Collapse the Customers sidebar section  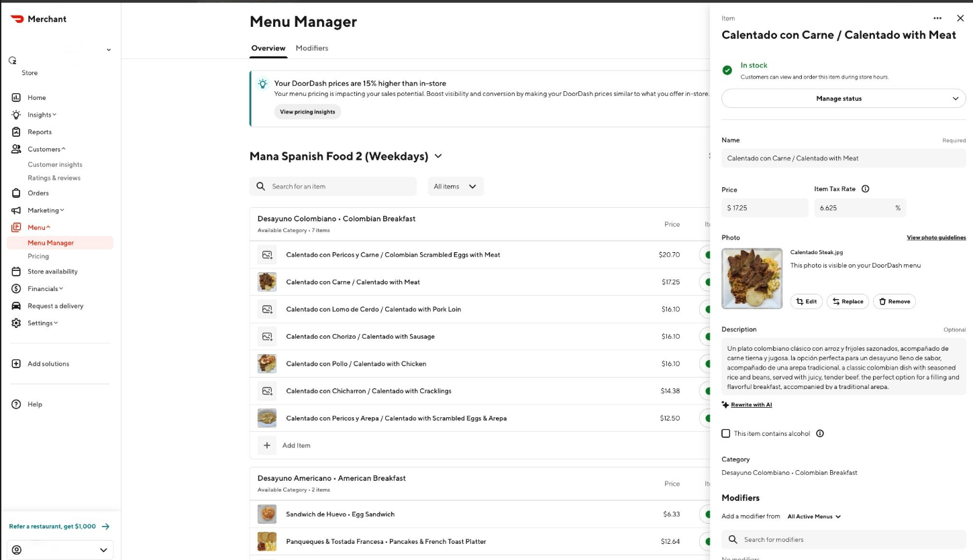[46, 149]
